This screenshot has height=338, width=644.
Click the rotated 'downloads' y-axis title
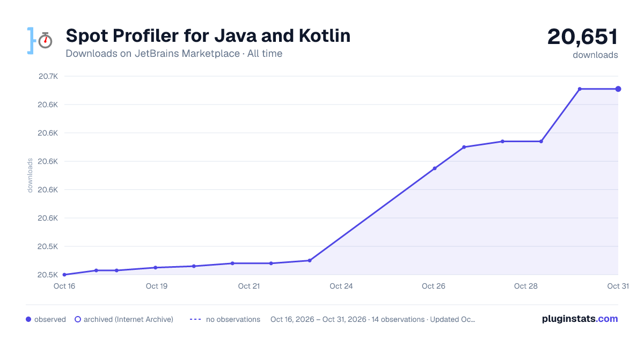coord(31,175)
